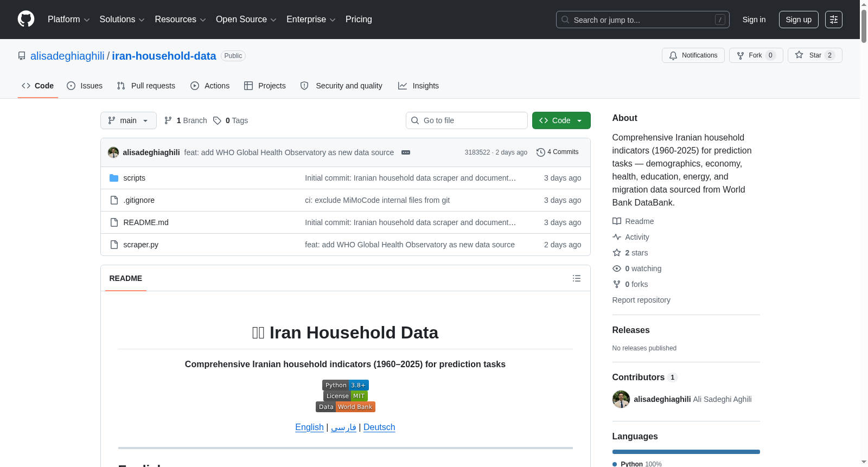868x467 pixels.
Task: Open the فارسی language link
Action: point(343,427)
